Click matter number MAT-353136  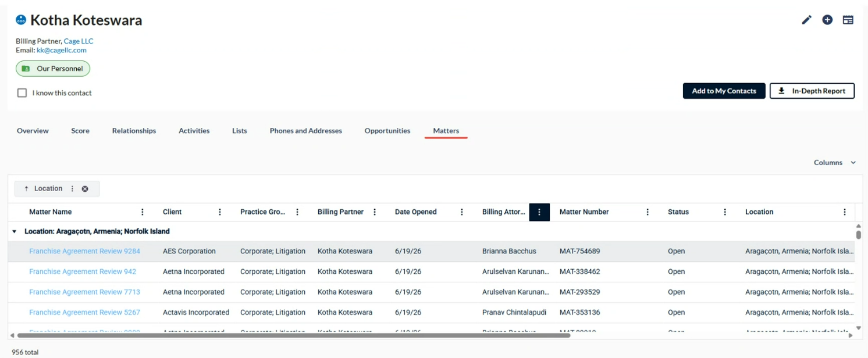tap(579, 313)
